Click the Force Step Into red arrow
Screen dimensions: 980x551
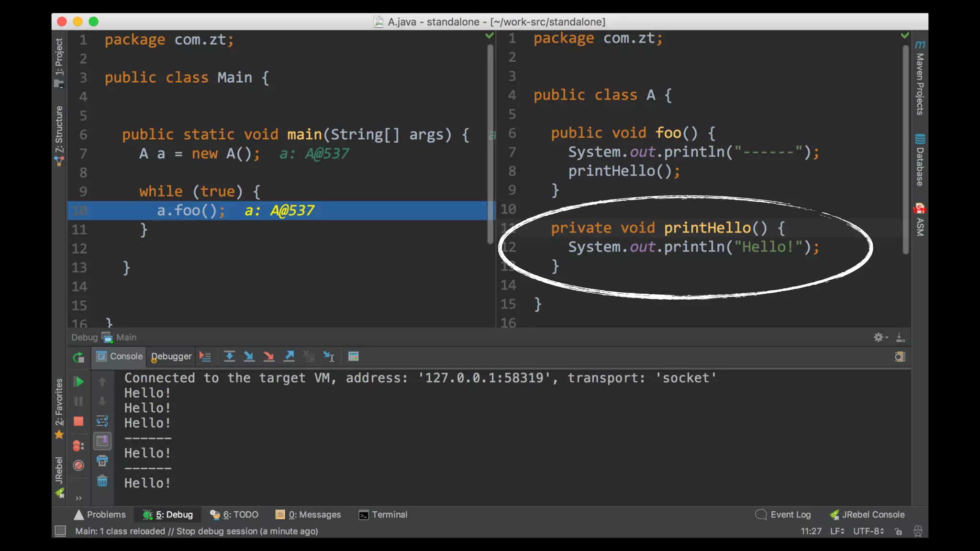tap(269, 356)
